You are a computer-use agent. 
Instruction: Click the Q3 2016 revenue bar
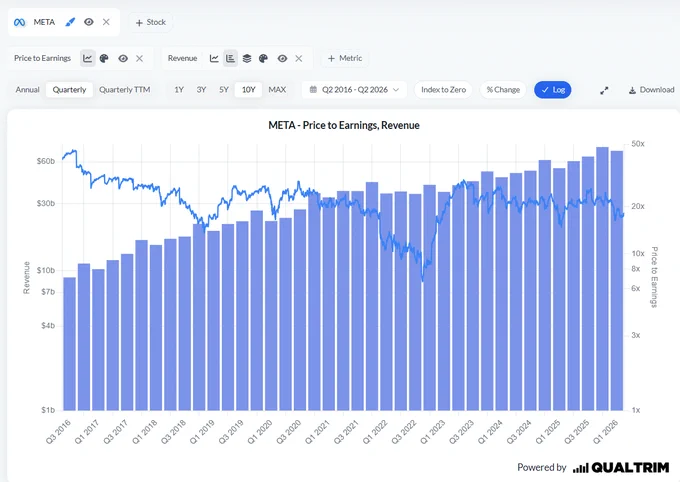click(69, 344)
